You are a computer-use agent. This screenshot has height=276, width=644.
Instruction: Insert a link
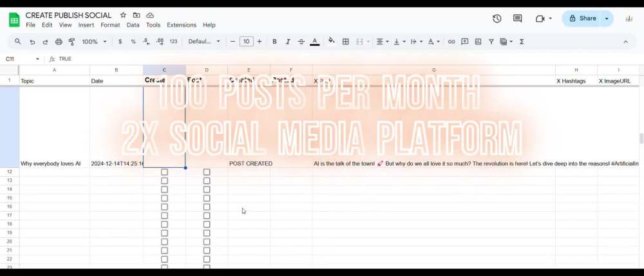click(451, 41)
